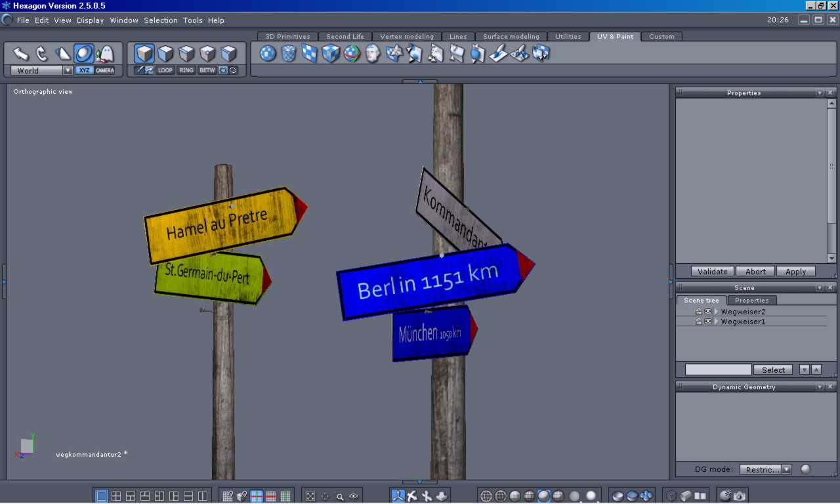Click the magnifier zoom icon in bottom bar
Screen dimensions: 840x504
pos(339,496)
